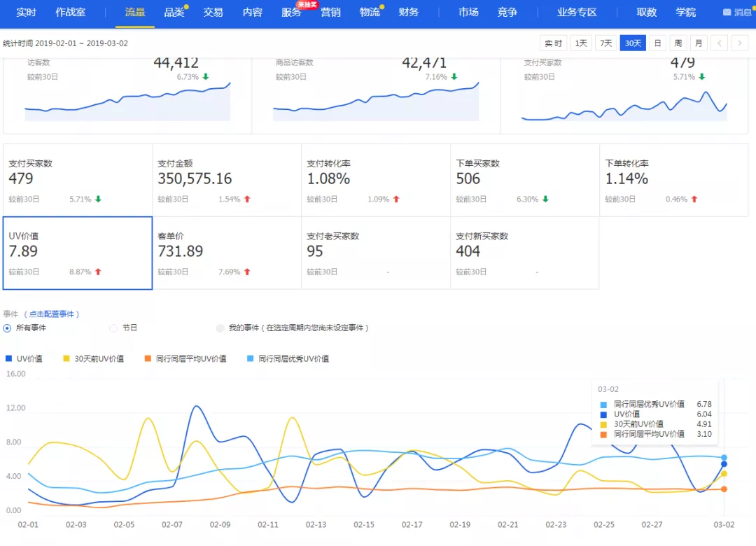Click green down arrow on 支付买家数 card
The image size is (756, 546).
point(98,199)
